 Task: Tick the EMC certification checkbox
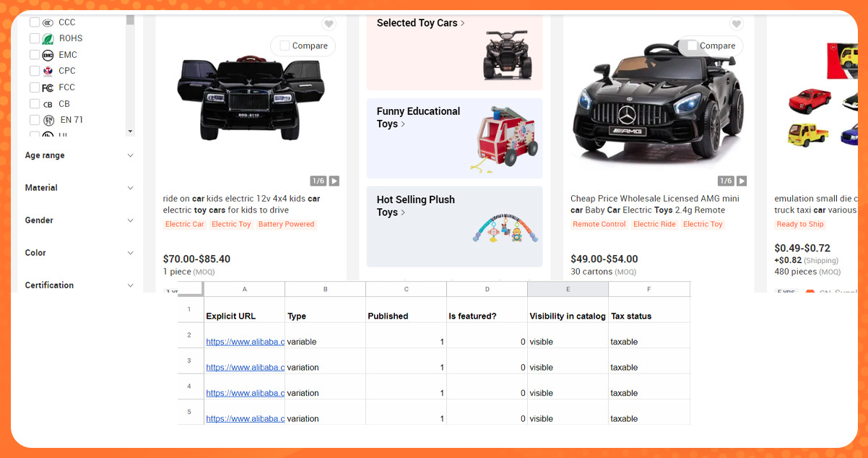35,55
